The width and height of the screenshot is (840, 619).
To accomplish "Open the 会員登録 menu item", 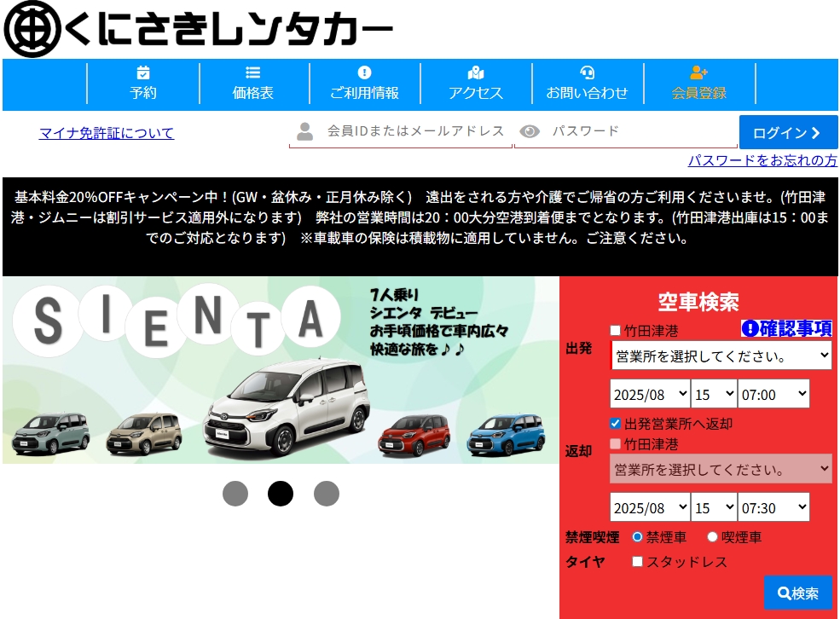I will [x=698, y=84].
